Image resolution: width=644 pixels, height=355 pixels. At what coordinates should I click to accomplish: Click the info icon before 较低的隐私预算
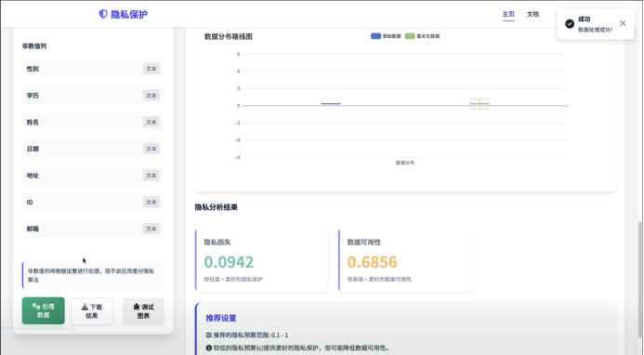209,348
